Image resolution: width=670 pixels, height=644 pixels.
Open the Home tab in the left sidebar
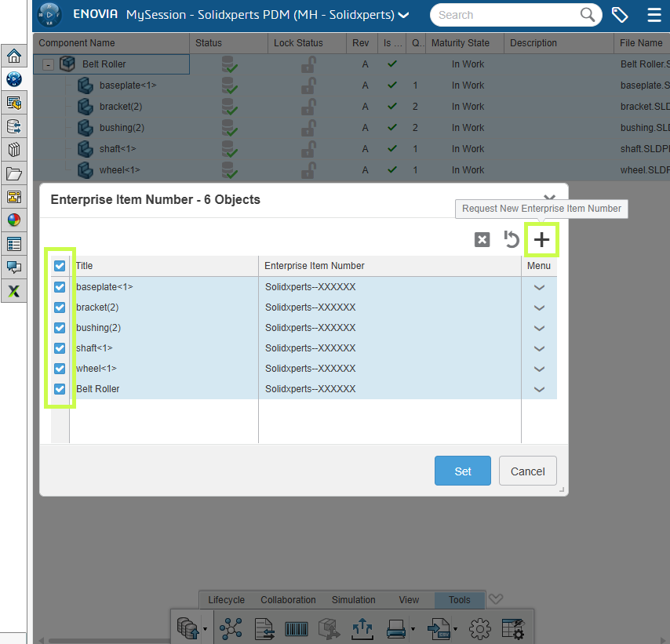tap(14, 56)
